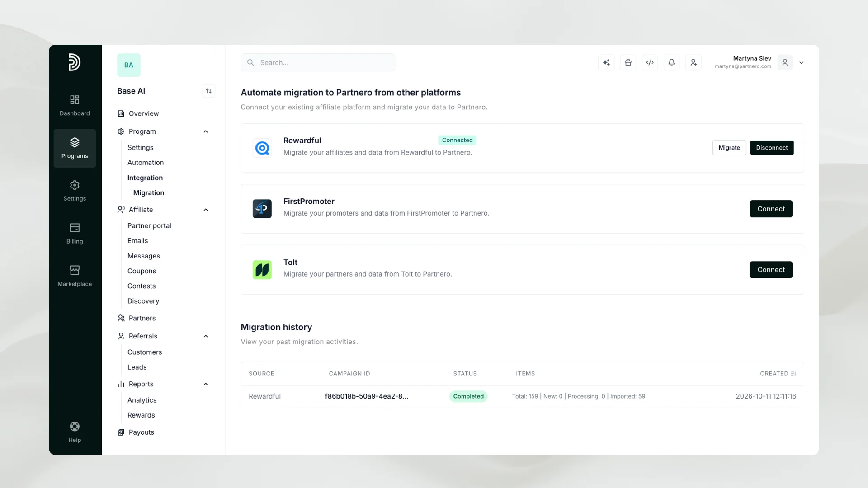Image resolution: width=868 pixels, height=488 pixels.
Task: Go to the Partner portal menu item
Action: click(x=149, y=225)
